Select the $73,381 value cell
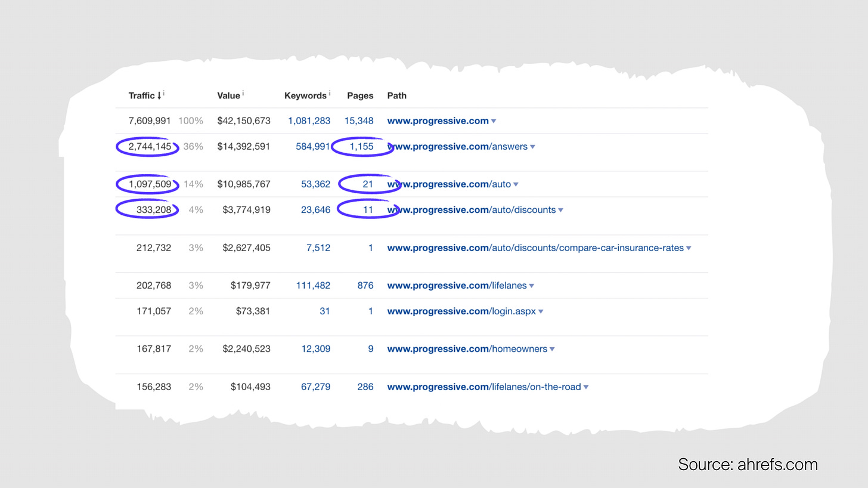The image size is (868, 488). 253,311
